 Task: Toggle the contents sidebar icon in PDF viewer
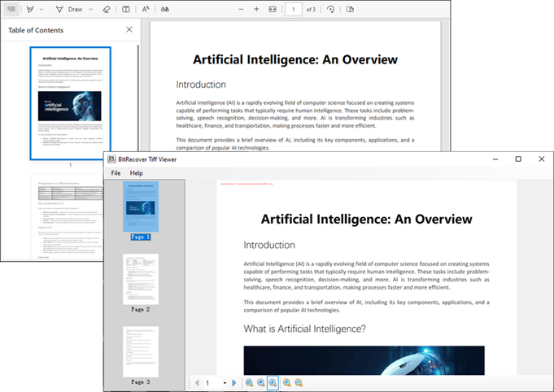(11, 9)
